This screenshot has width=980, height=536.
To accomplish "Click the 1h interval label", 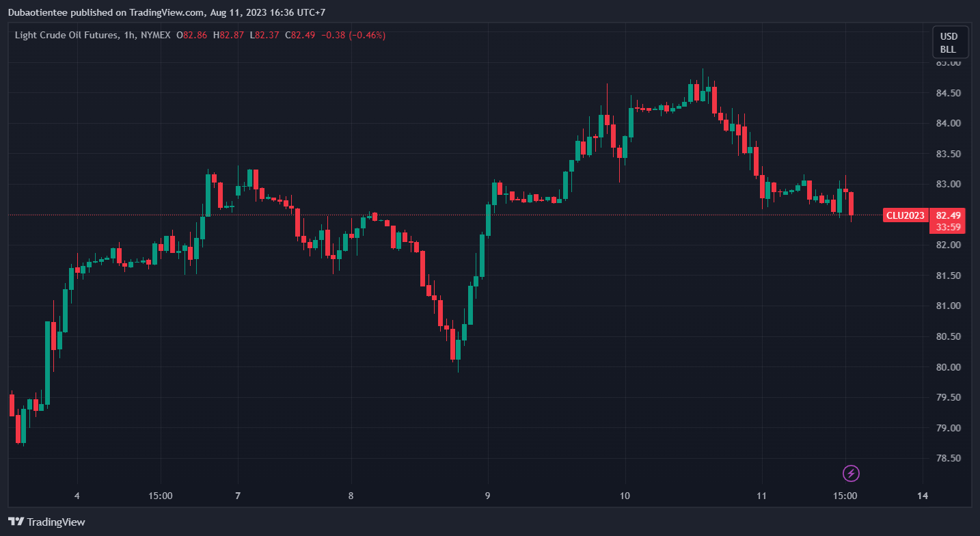I will [129, 35].
